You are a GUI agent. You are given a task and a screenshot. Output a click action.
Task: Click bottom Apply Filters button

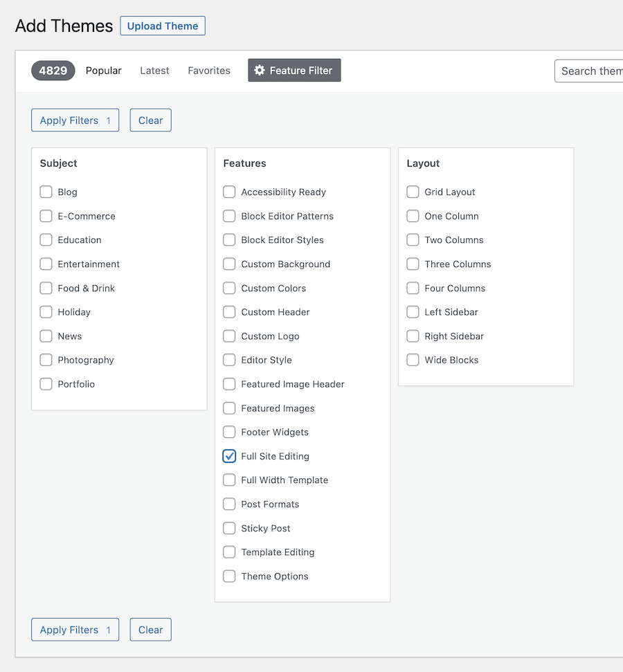coord(75,630)
